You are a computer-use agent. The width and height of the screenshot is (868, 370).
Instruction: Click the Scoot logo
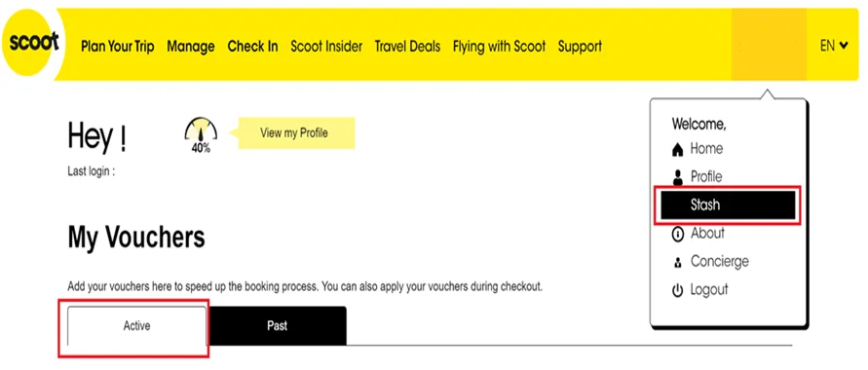(x=32, y=44)
